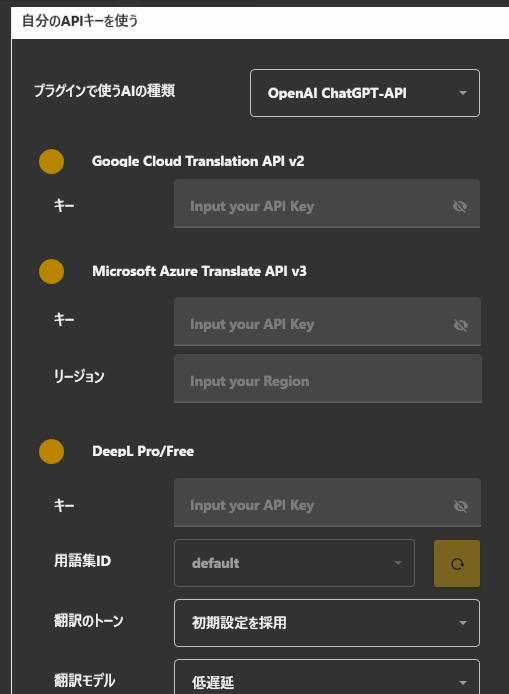Select the Google Cloud Translation API v2 radio button
Viewport: 509px width, 694px height.
(x=51, y=162)
